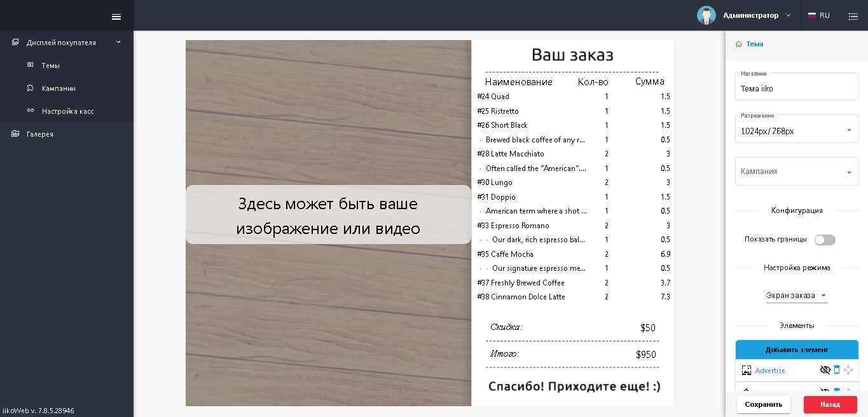Open Настройка касс menu item
868x417 pixels.
(67, 111)
